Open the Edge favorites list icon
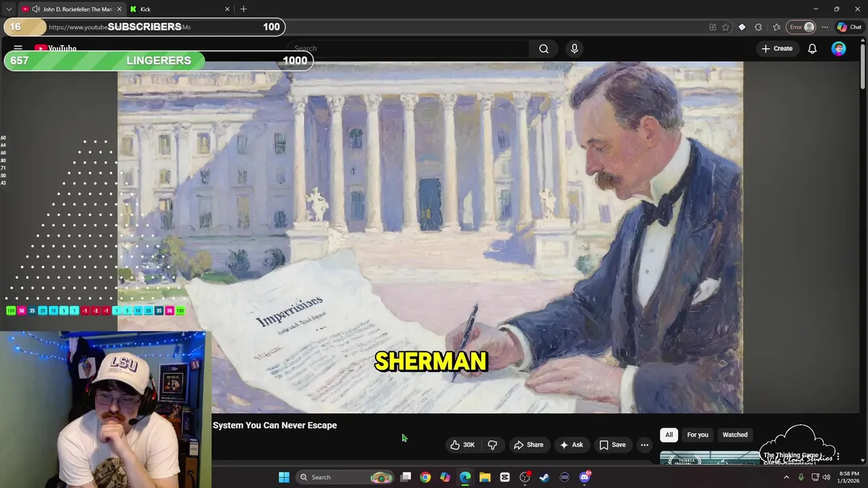 (x=776, y=27)
